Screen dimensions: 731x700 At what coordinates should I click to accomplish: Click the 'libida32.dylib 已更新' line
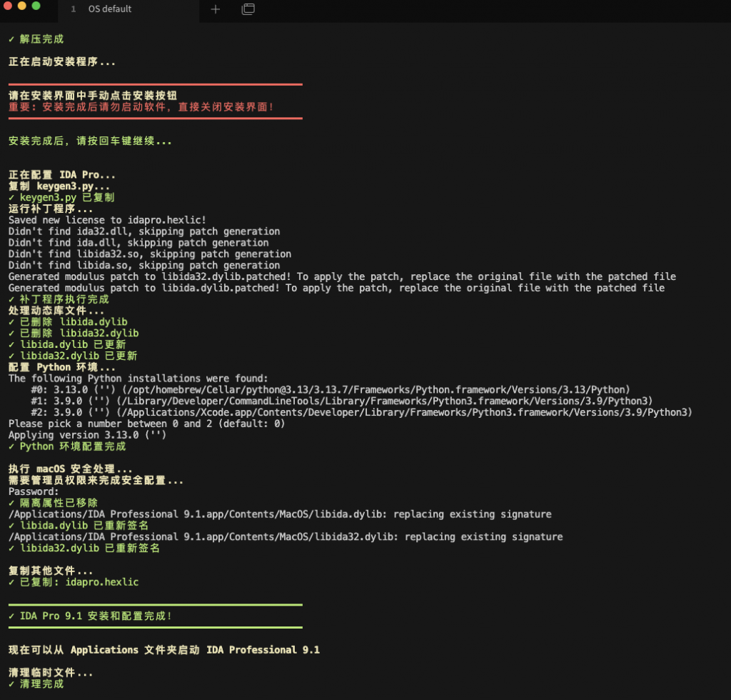73,356
